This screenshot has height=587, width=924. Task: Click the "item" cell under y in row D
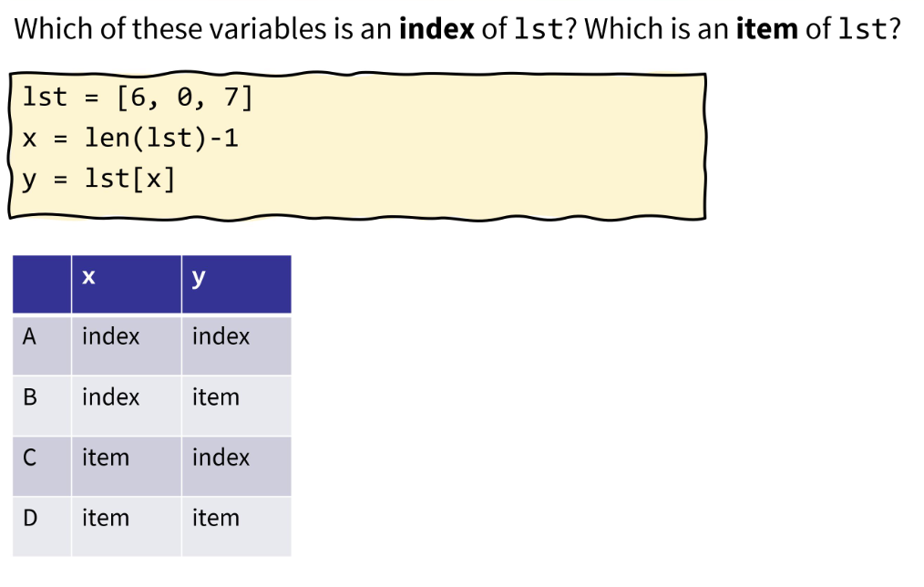(216, 519)
